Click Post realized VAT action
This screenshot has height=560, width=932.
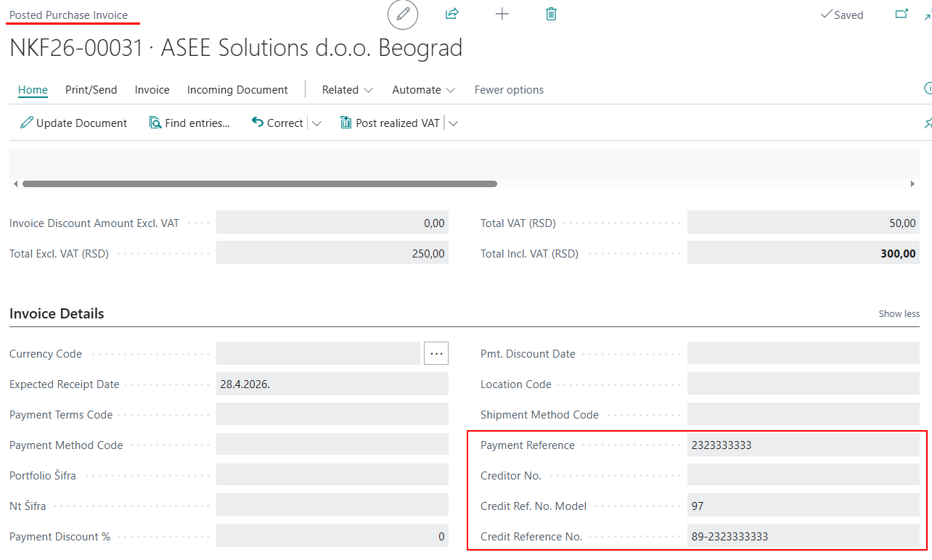click(x=390, y=123)
